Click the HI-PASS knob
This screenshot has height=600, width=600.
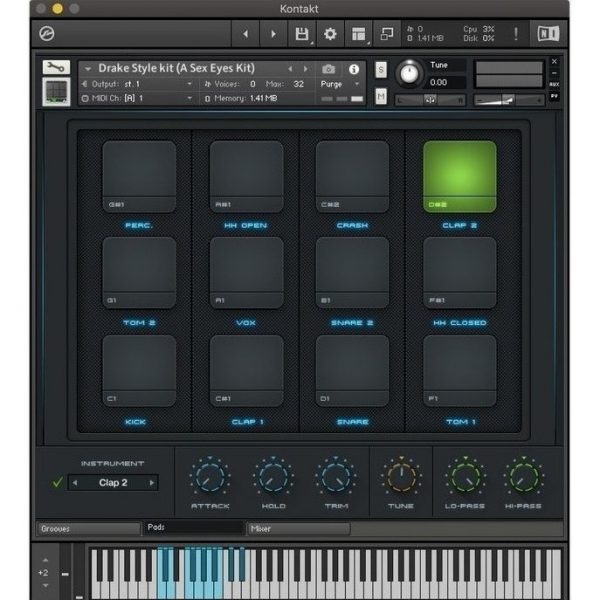pyautogui.click(x=523, y=477)
